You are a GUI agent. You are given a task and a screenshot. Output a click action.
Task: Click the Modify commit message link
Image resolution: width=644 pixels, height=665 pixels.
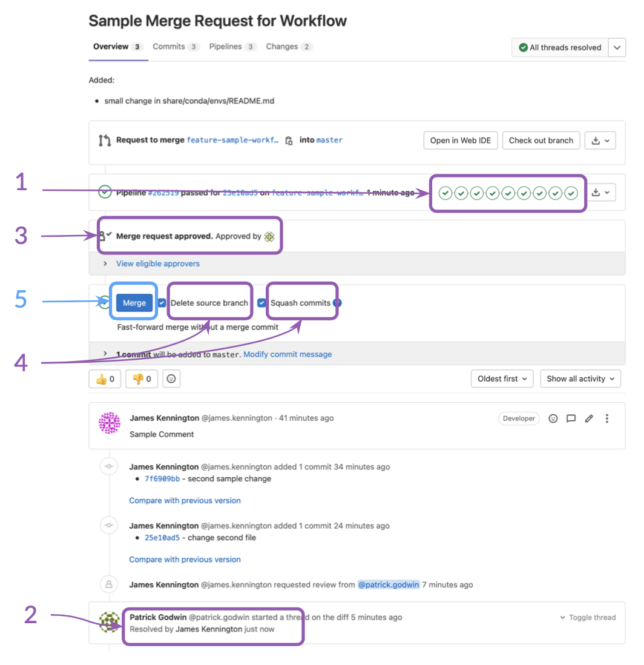tap(287, 354)
